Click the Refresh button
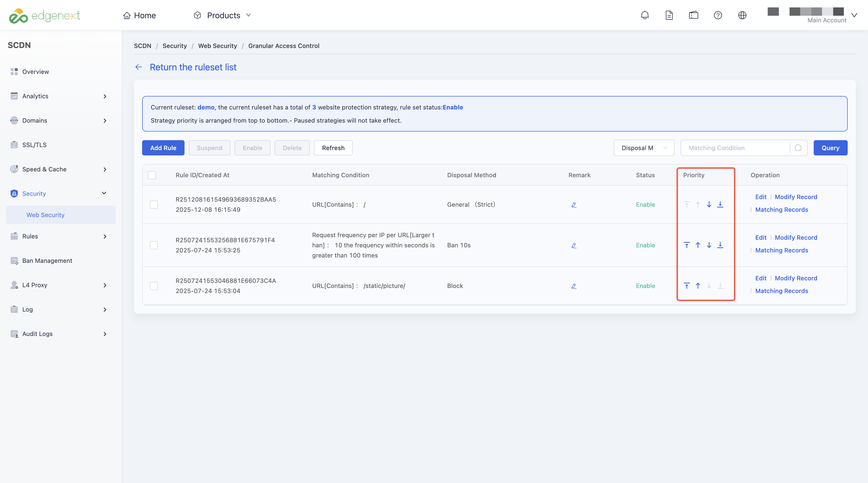The image size is (868, 483). (333, 148)
